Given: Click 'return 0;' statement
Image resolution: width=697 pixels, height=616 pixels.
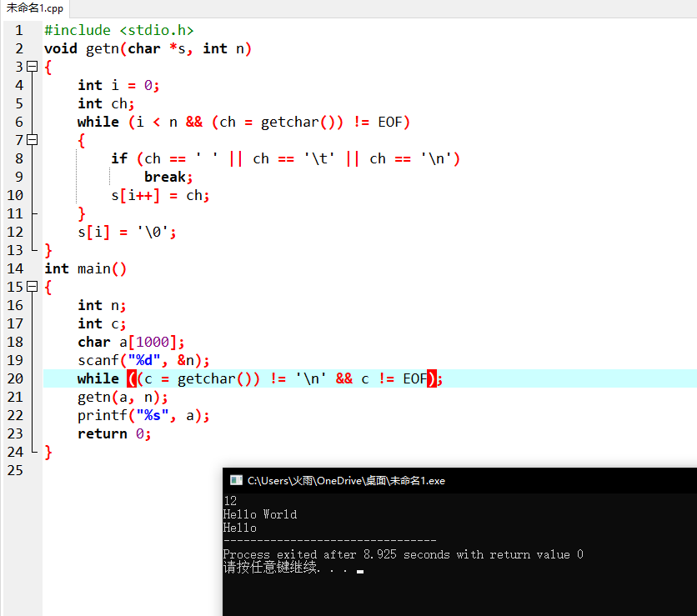Looking at the screenshot, I should tap(114, 433).
